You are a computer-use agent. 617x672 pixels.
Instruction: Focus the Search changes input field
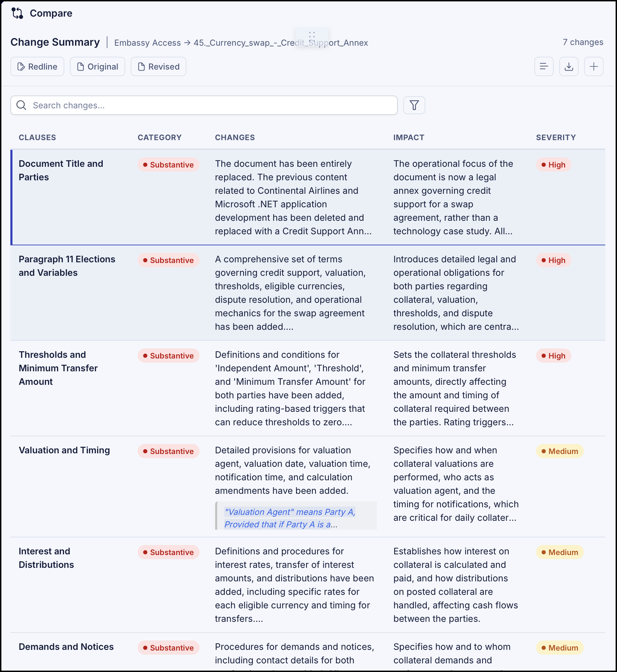pyautogui.click(x=204, y=105)
